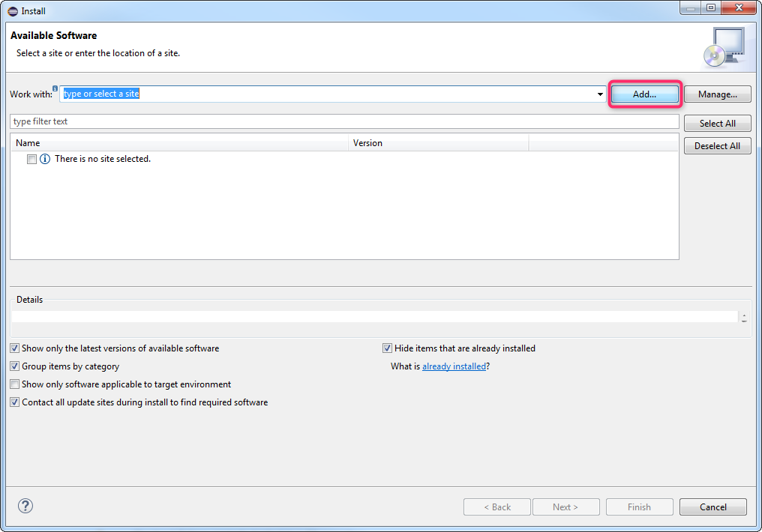Select the 'There is no site selected.' row text
The width and height of the screenshot is (762, 532).
pyautogui.click(x=103, y=159)
